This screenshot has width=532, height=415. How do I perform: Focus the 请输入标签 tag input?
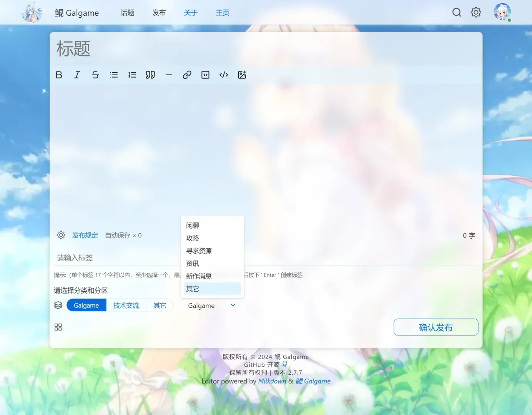pyautogui.click(x=266, y=258)
